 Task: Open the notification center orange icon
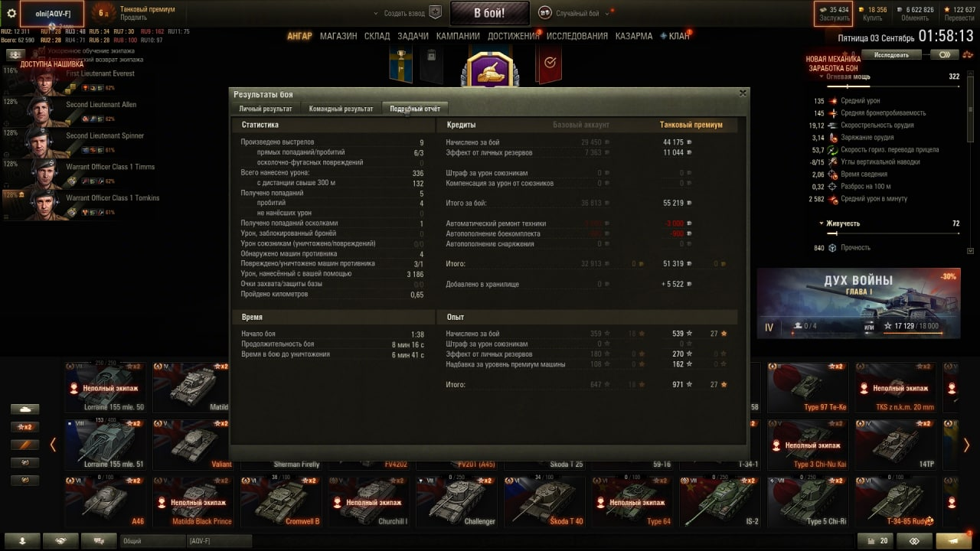955,540
